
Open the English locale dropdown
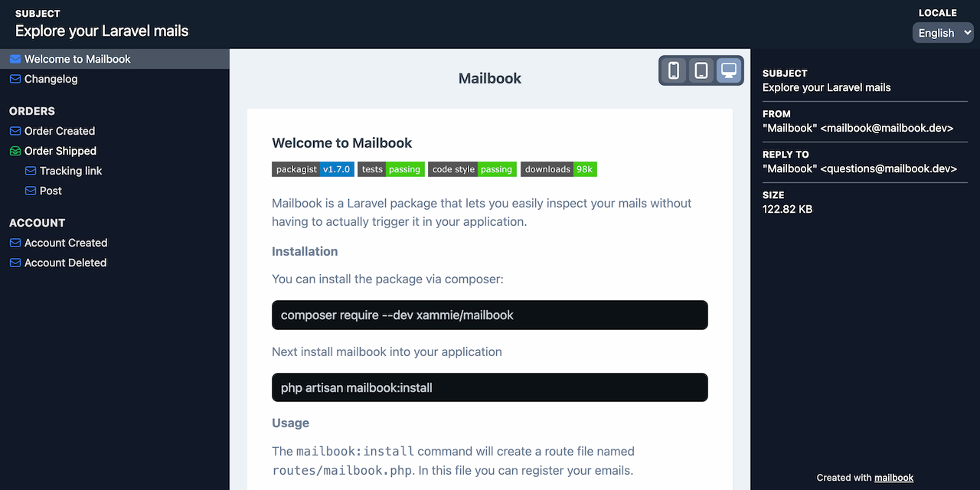[943, 33]
